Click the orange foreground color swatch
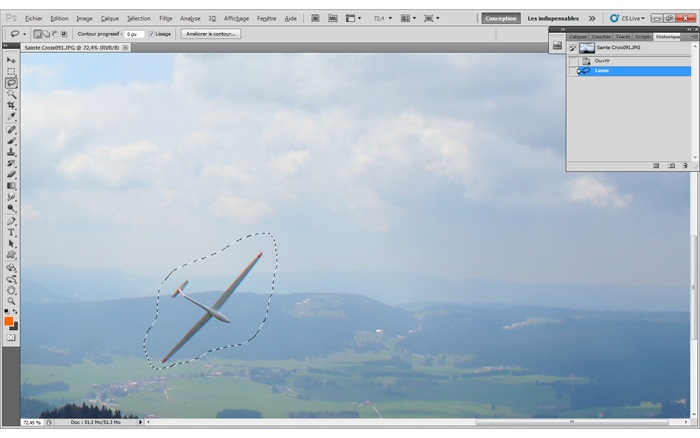The height and width of the screenshot is (438, 700). point(9,321)
